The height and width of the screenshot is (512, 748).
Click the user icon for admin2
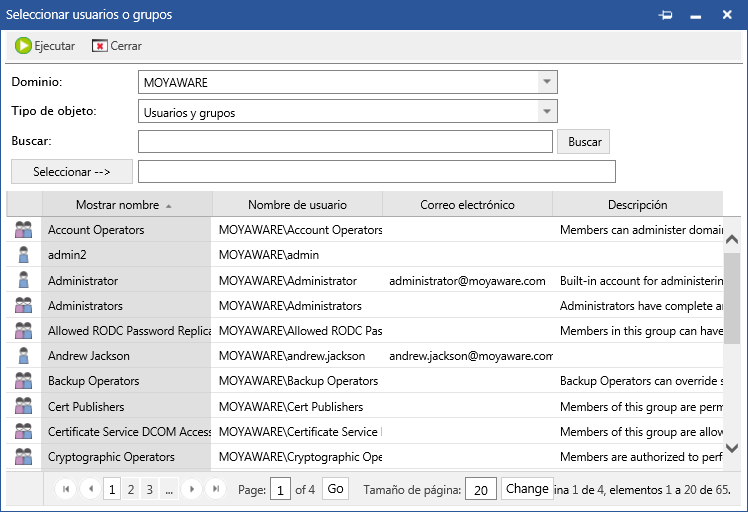[23, 254]
